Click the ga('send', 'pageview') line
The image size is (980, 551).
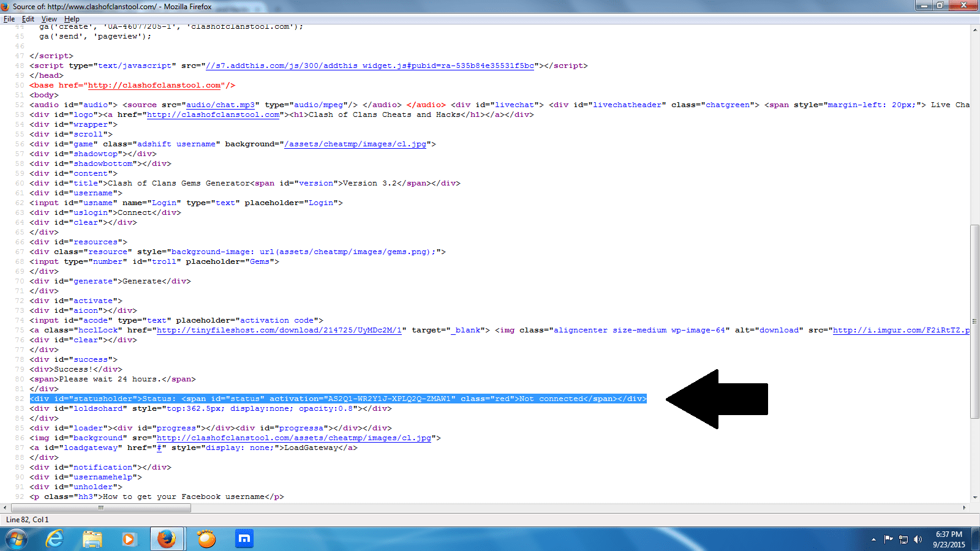(x=96, y=36)
